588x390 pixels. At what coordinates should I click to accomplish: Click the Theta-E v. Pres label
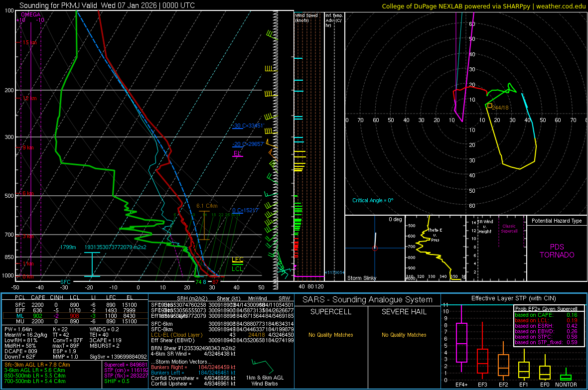[435, 235]
